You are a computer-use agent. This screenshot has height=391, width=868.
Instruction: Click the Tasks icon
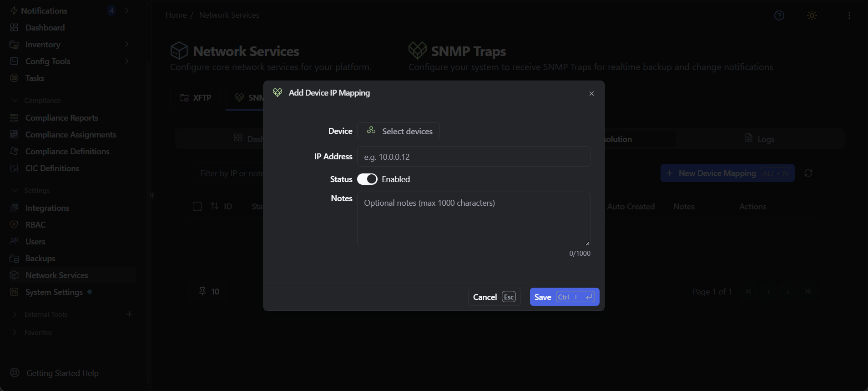pyautogui.click(x=14, y=78)
